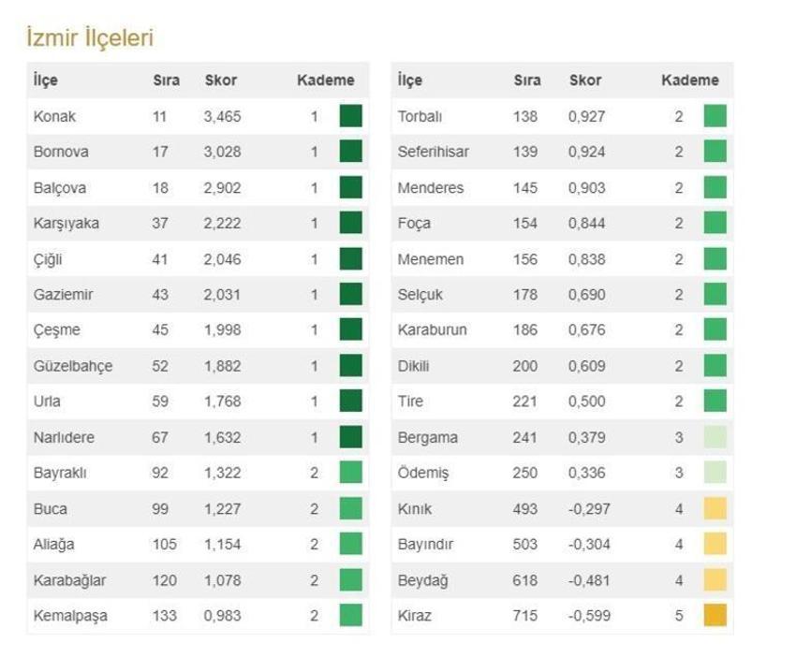Select the Çeşme district name
The width and height of the screenshot is (796, 672).
[x=57, y=330]
